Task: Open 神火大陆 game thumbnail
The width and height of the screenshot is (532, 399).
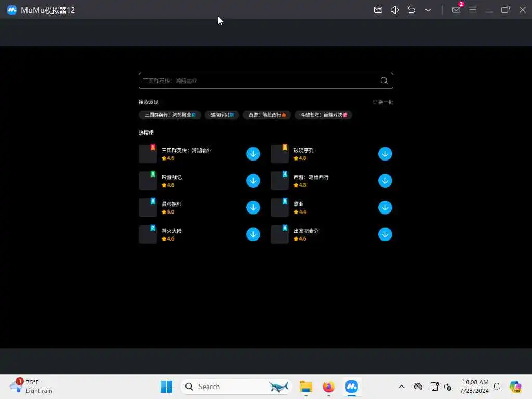Action: click(148, 234)
